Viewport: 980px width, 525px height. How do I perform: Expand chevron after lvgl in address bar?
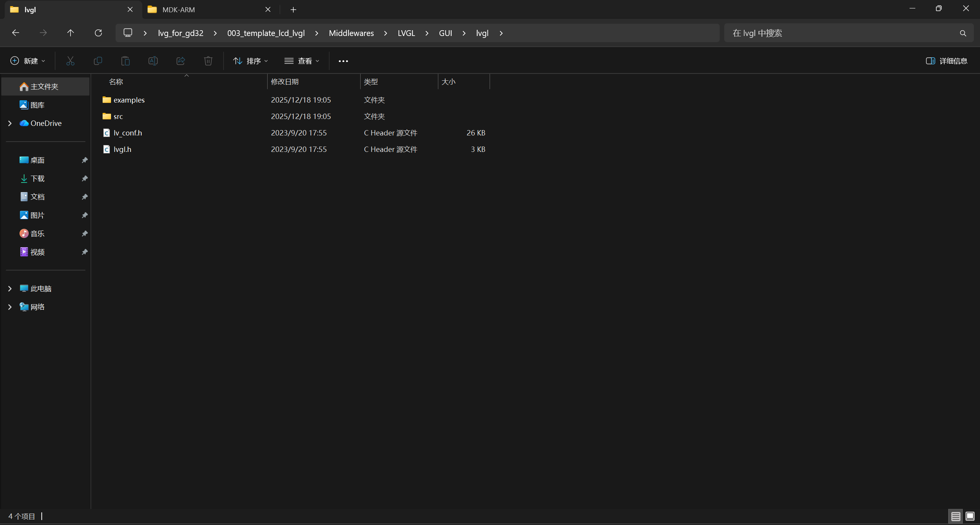click(x=501, y=33)
